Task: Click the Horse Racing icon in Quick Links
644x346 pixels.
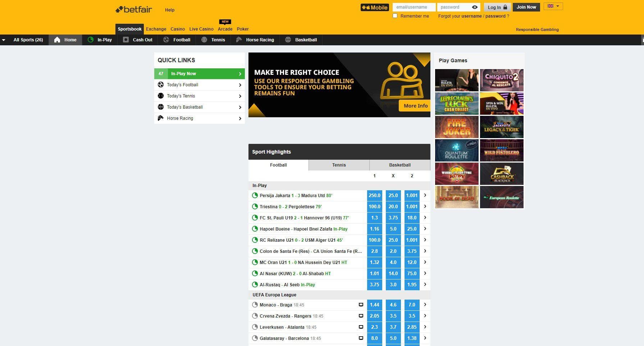Action: pos(161,118)
